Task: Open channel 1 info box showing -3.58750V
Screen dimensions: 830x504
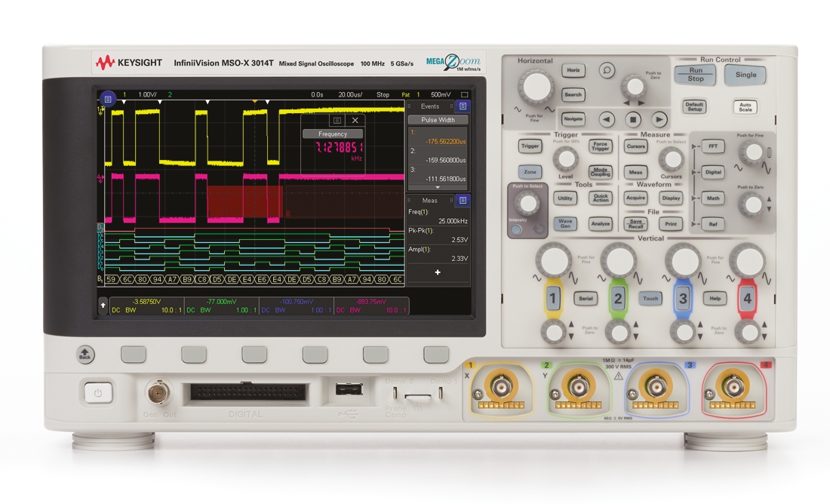Action: (x=146, y=306)
